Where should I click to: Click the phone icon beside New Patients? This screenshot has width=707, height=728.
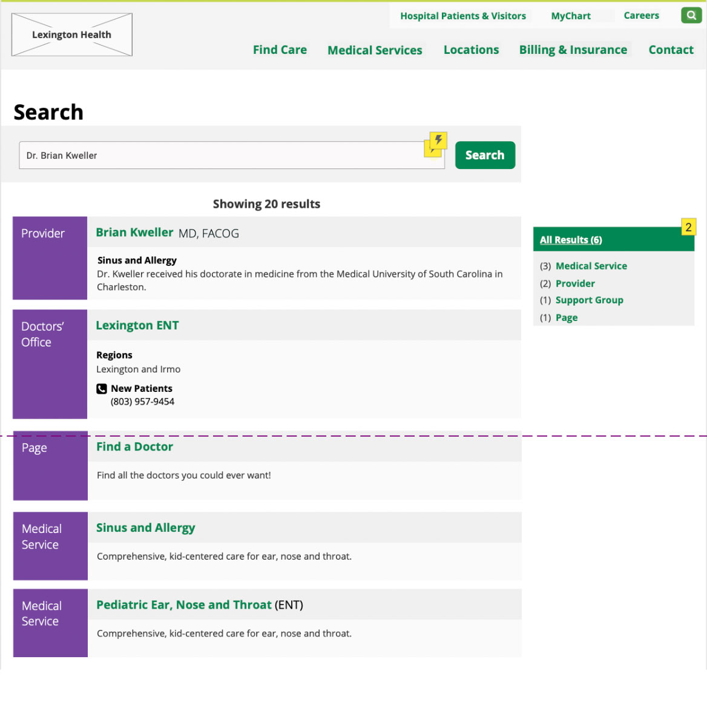click(x=101, y=388)
